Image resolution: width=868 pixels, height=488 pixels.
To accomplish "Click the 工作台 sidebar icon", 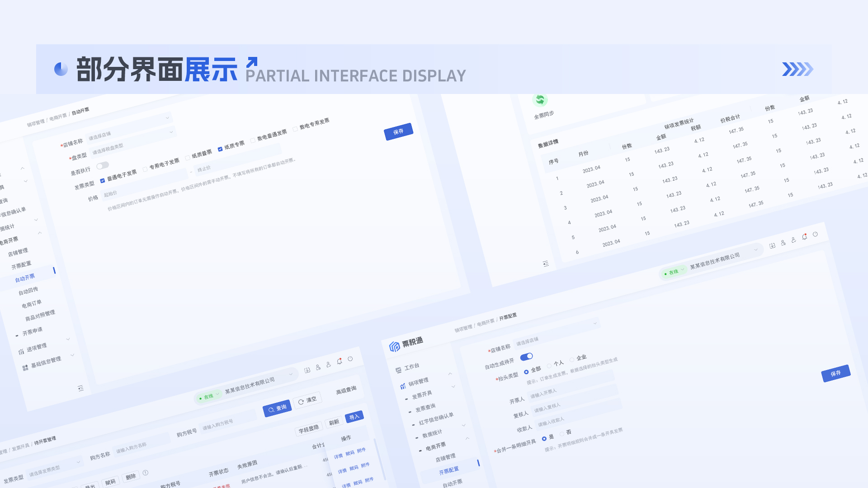I will [398, 370].
